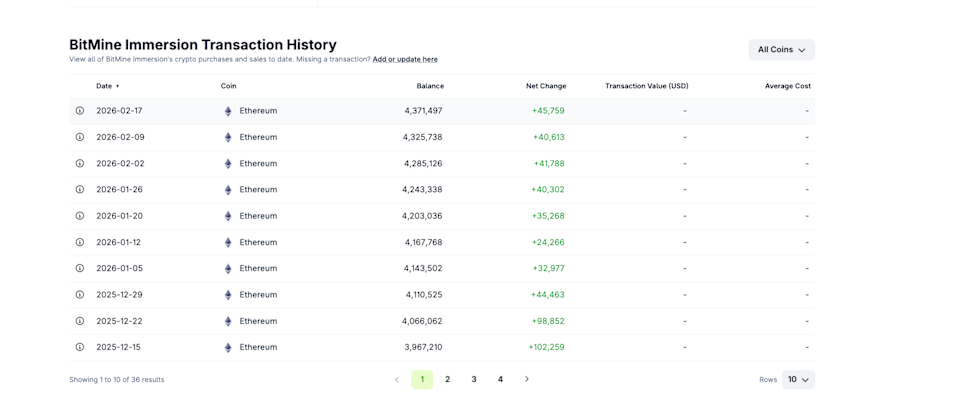The image size is (960, 405).
Task: Click info icon for 2025-12-15 transaction
Action: coord(80,348)
